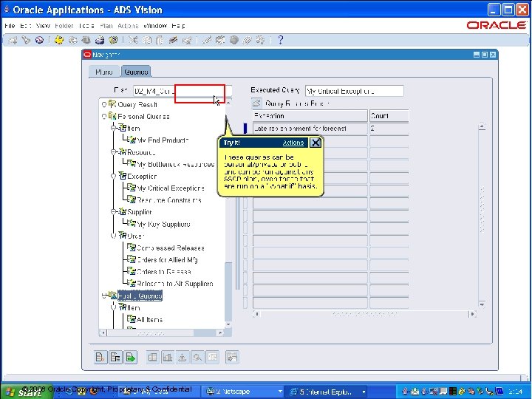Collapse the Public Queries tree node
532x399 pixels.
(x=104, y=296)
